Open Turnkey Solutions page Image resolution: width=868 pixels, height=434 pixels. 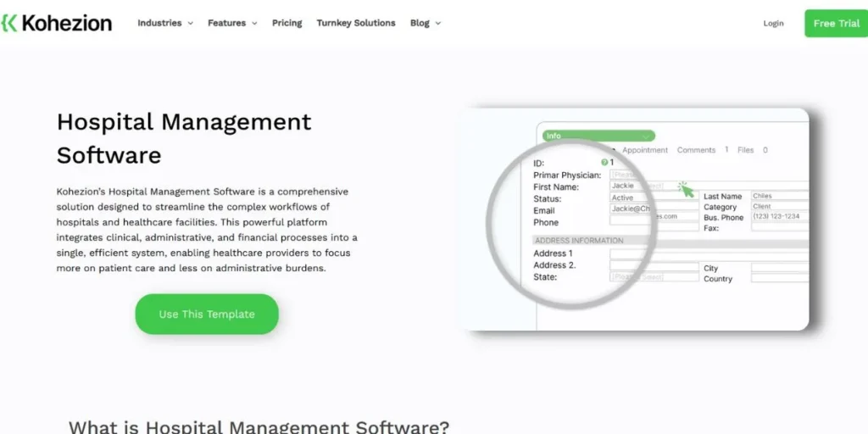[x=356, y=23]
